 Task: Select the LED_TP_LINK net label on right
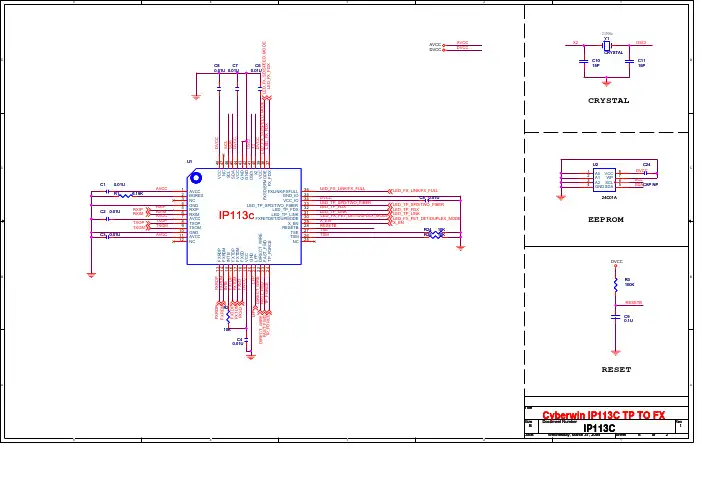407,214
